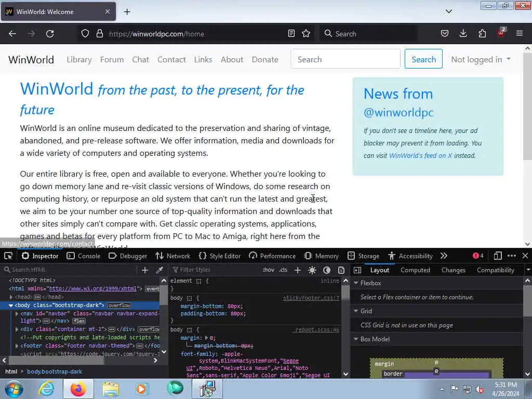
Task: Open the tracking protection shield icon
Action: pos(85,34)
